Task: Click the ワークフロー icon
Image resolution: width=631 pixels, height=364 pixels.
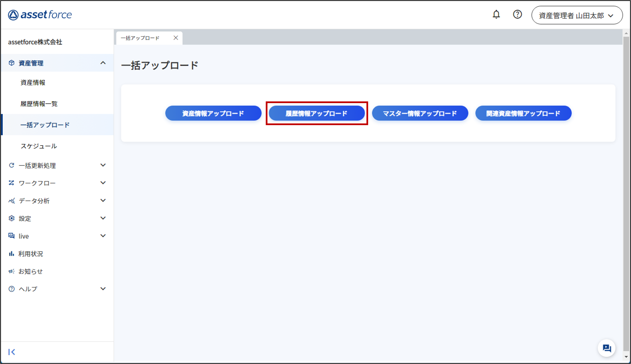Action: pyautogui.click(x=12, y=183)
